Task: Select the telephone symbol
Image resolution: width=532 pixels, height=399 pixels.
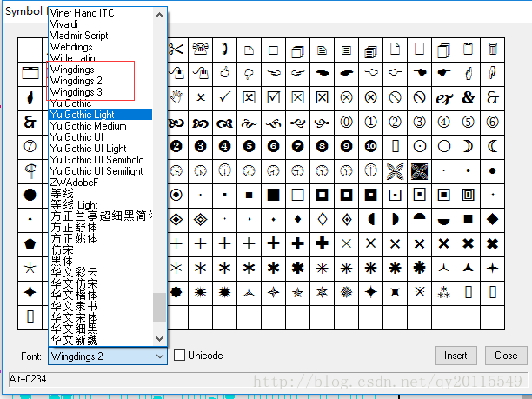Action: (201, 50)
